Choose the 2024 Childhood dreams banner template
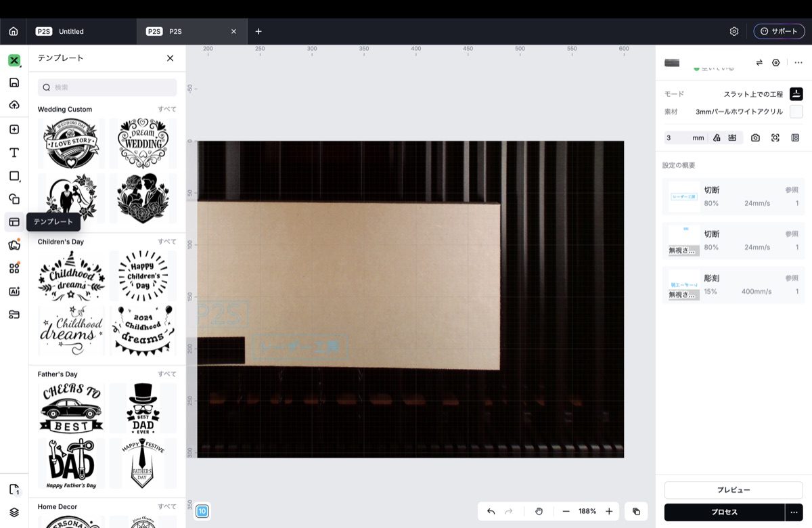Viewport: 812px width, 528px height. tap(143, 330)
